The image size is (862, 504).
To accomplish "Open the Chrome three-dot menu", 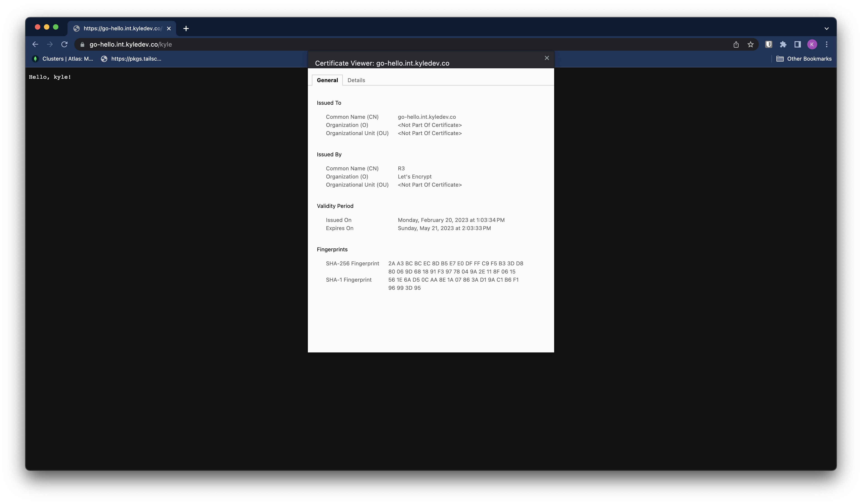I will 826,44.
